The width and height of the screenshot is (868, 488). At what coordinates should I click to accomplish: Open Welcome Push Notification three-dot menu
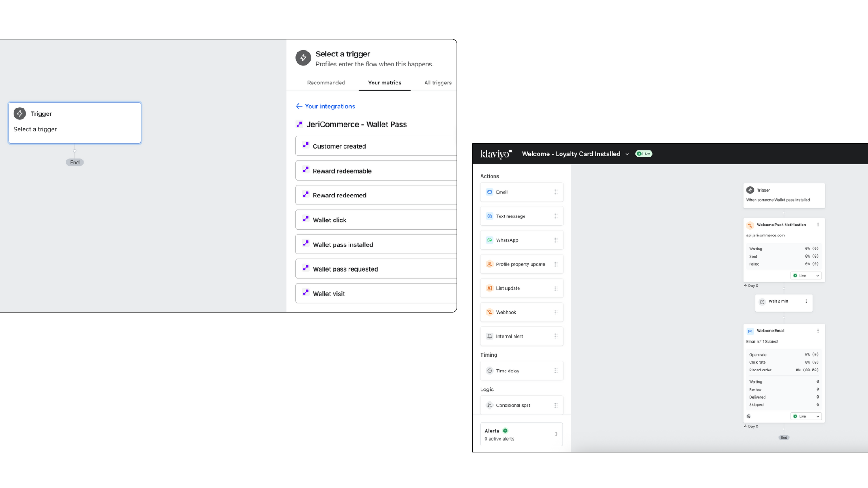pyautogui.click(x=818, y=225)
